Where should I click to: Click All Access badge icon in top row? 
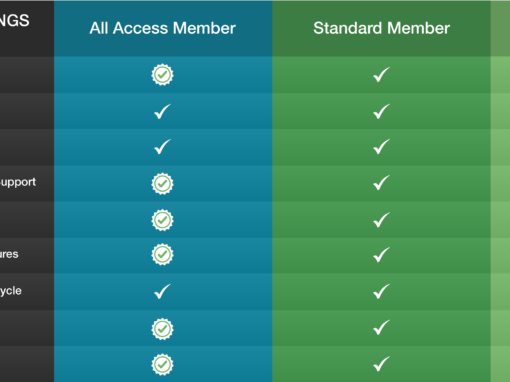162,75
